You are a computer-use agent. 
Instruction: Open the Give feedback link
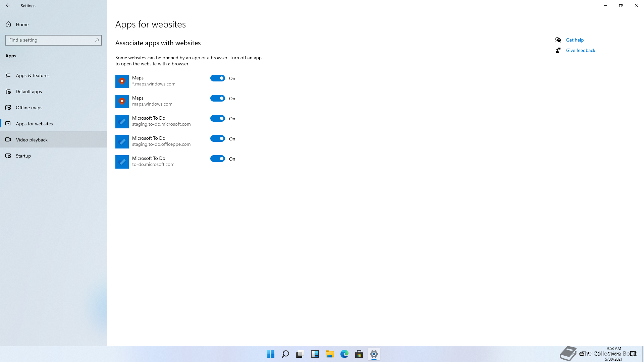[x=581, y=50]
